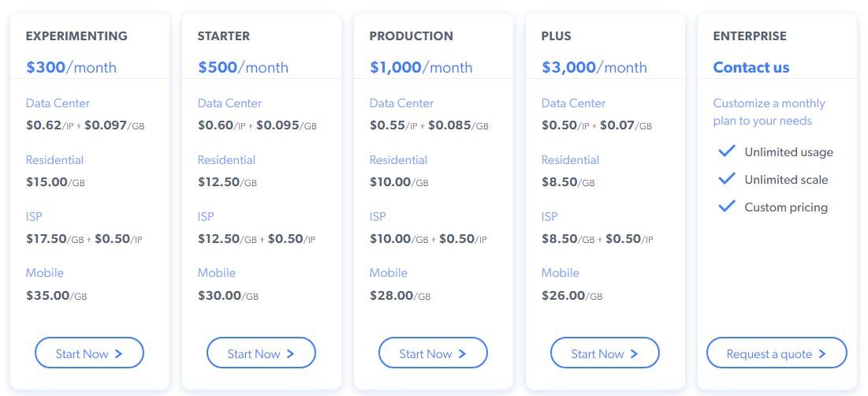Viewport: 868px width, 396px height.
Task: Select the EXPERIMENTING plan heading
Action: click(76, 35)
